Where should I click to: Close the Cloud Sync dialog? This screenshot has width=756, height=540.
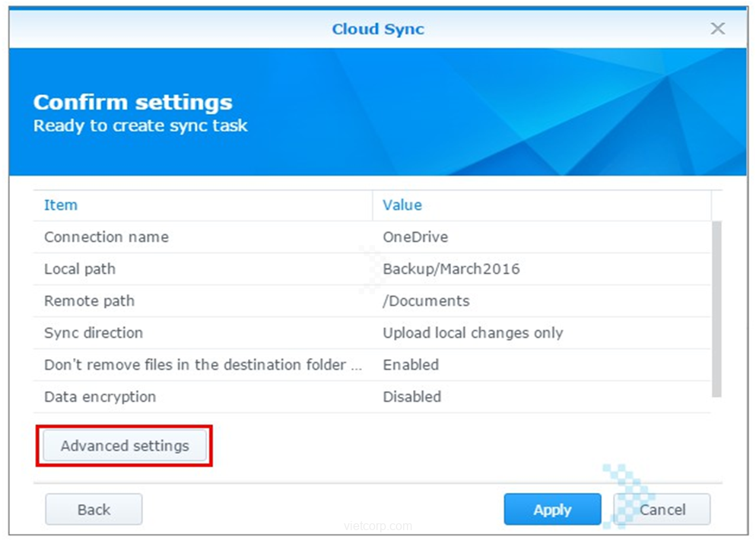click(x=717, y=29)
